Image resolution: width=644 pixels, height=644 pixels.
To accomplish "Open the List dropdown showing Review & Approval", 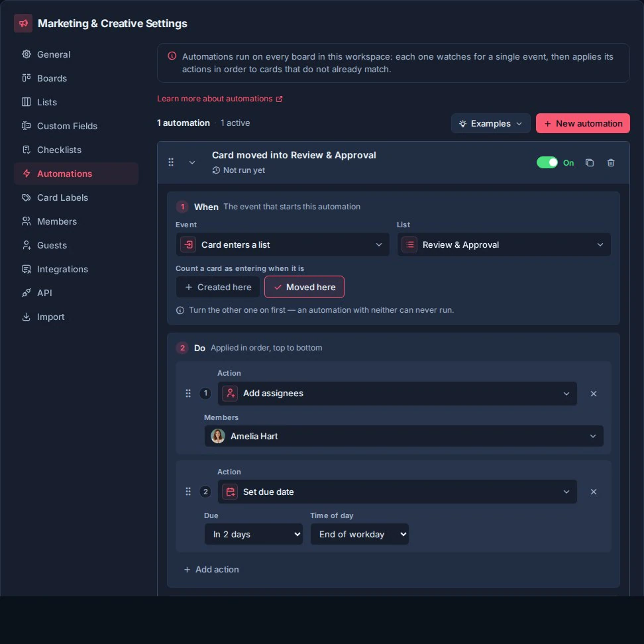I will pos(504,244).
